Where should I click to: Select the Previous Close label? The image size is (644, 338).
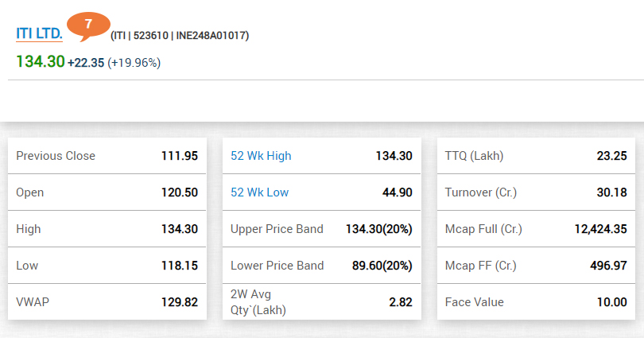click(x=56, y=156)
